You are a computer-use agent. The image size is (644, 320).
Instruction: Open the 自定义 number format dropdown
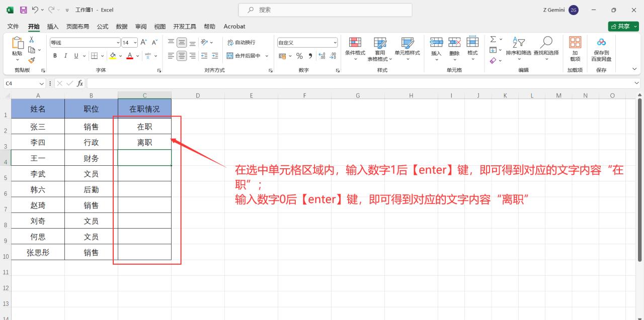335,43
